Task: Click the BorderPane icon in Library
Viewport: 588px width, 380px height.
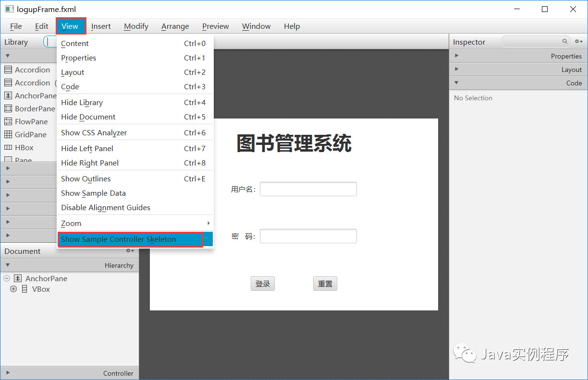Action: pos(8,108)
